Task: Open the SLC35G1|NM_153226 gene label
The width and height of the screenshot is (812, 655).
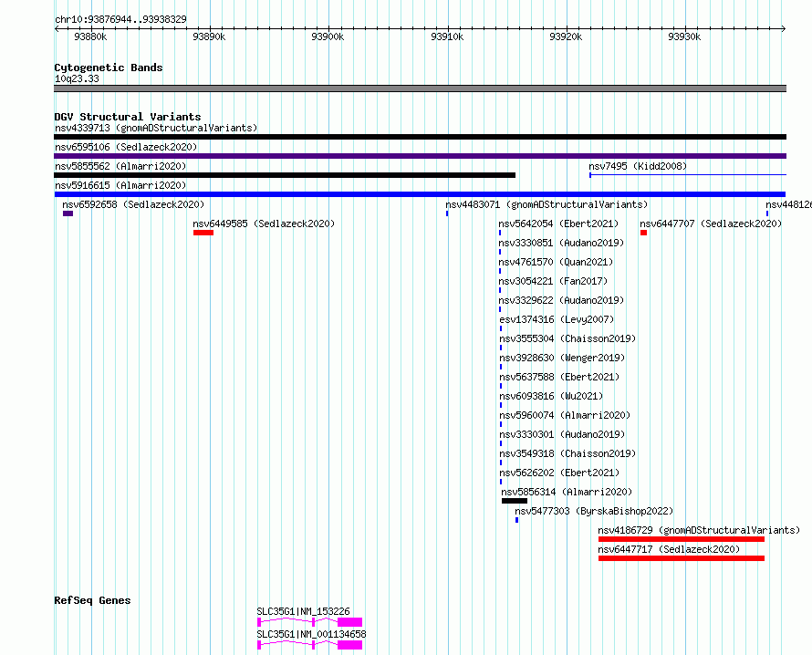Action: pos(303,611)
